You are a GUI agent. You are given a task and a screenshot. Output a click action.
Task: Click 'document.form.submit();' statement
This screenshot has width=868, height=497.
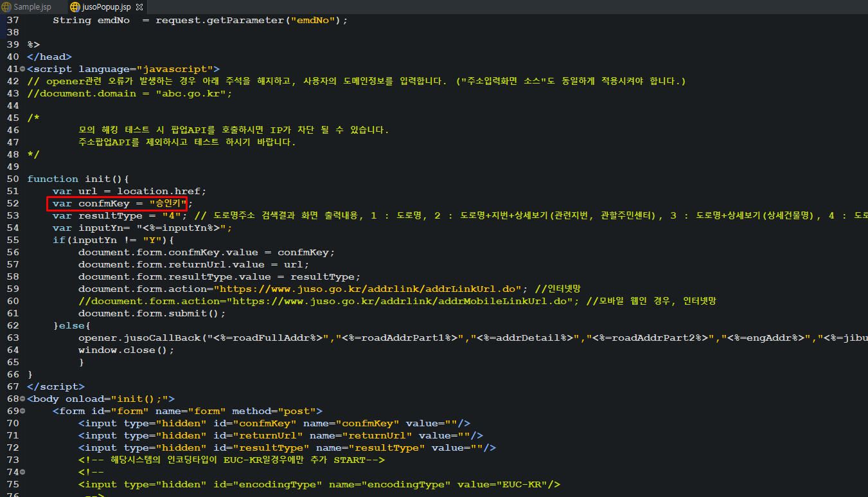152,313
